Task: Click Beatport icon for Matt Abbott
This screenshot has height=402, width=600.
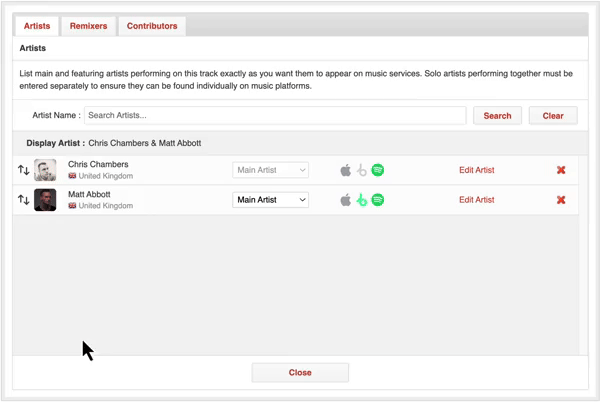Action: coord(362,200)
